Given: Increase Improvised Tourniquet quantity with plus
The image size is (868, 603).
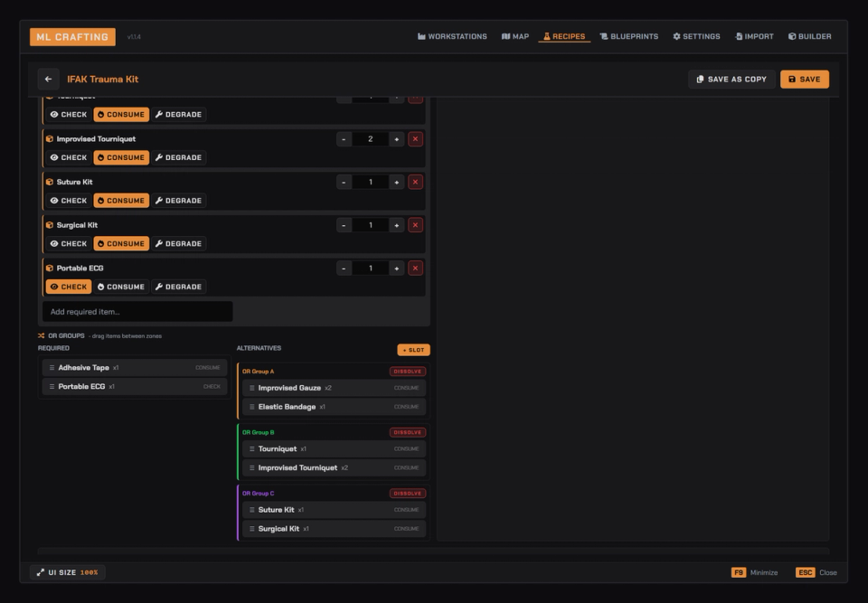Looking at the screenshot, I should click(x=396, y=139).
